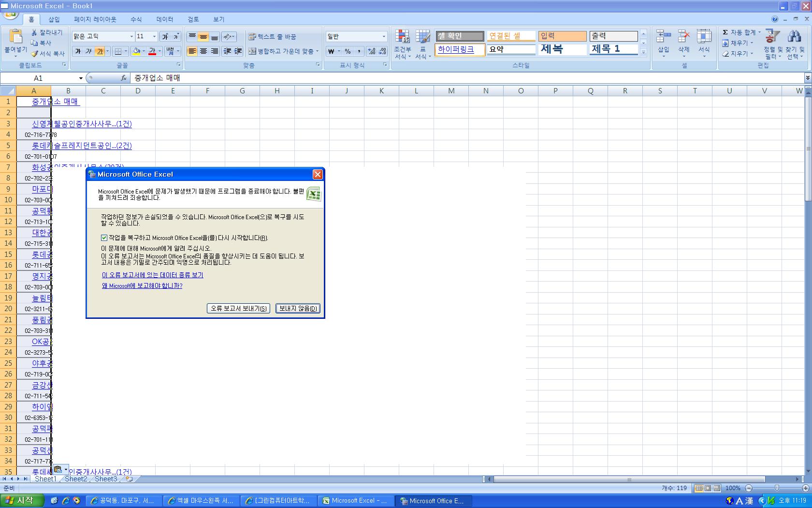
Task: Toggle Wrap Text (텍스트 줄 바꿈)
Action: click(x=272, y=37)
